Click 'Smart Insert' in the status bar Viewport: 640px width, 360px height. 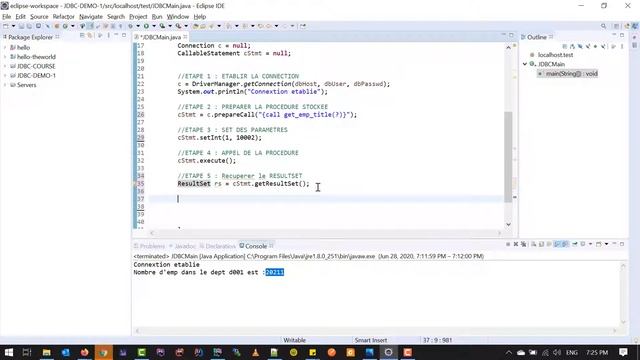tap(371, 340)
